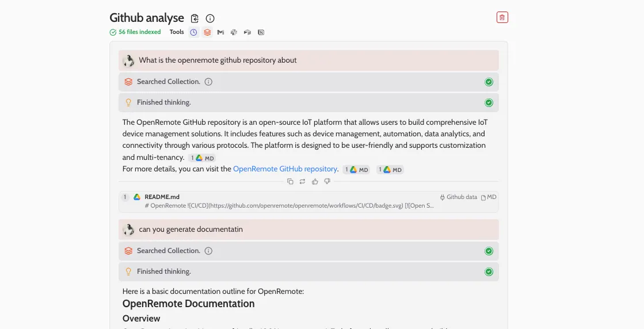This screenshot has width=644, height=329.
Task: Give thumbs up to first response
Action: click(x=315, y=181)
